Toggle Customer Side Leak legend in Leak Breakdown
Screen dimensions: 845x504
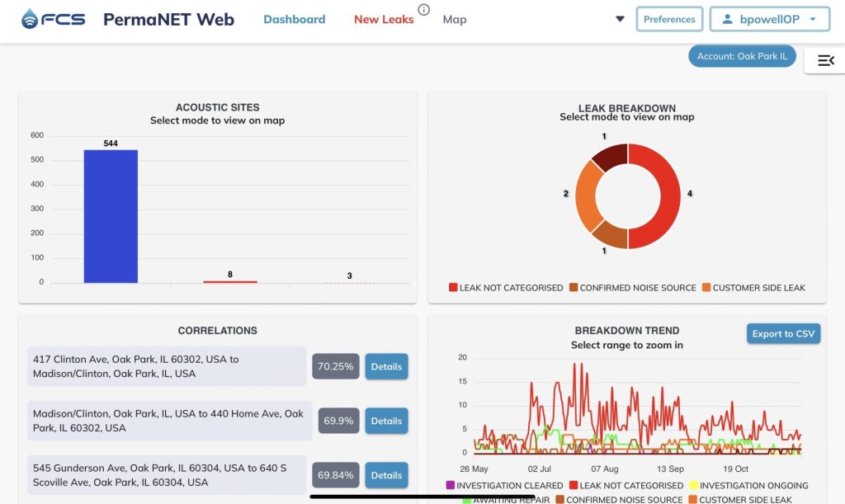(x=754, y=288)
